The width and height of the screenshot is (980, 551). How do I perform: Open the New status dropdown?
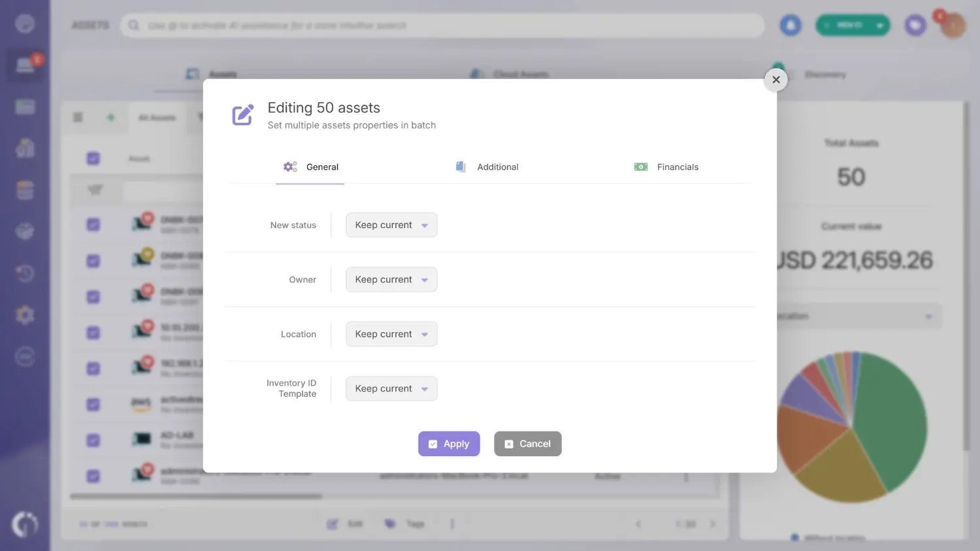391,225
